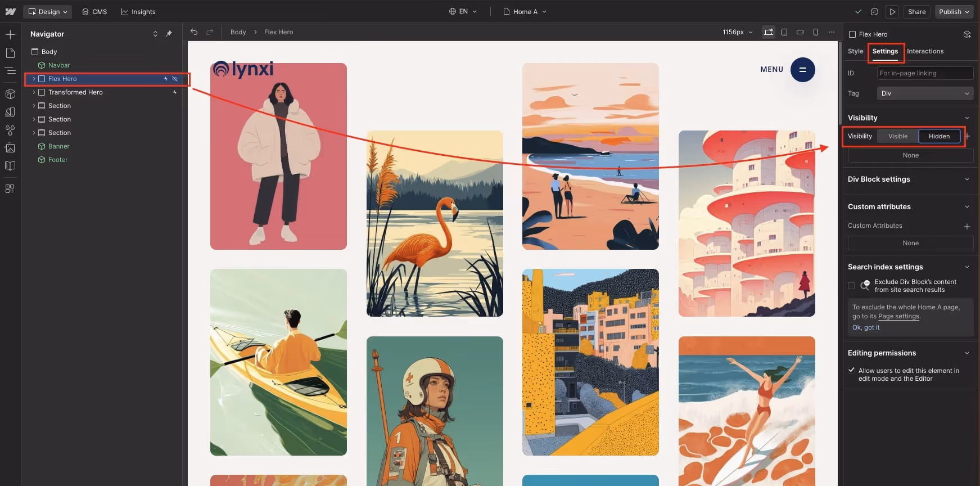Add a custom attribute with plus
Screen dimensions: 980x486
click(x=967, y=226)
